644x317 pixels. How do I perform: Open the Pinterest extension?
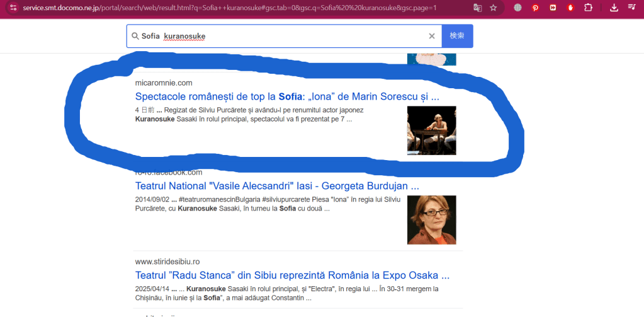tap(535, 8)
